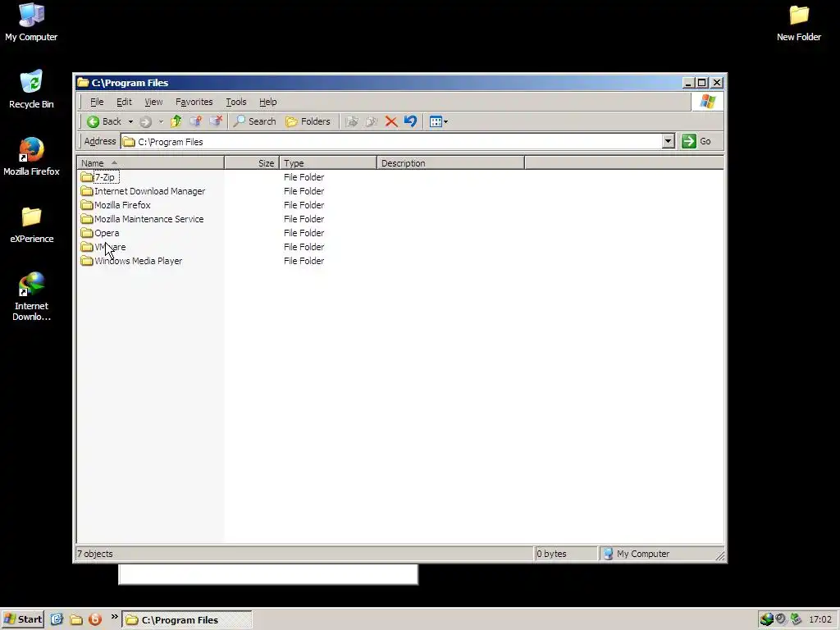The image size is (840, 630).
Task: Select the Mozilla Firefox desktop shortcut
Action: click(31, 157)
